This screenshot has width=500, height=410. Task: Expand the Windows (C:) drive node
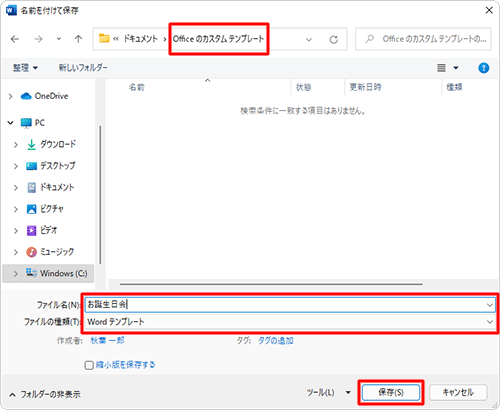(16, 274)
